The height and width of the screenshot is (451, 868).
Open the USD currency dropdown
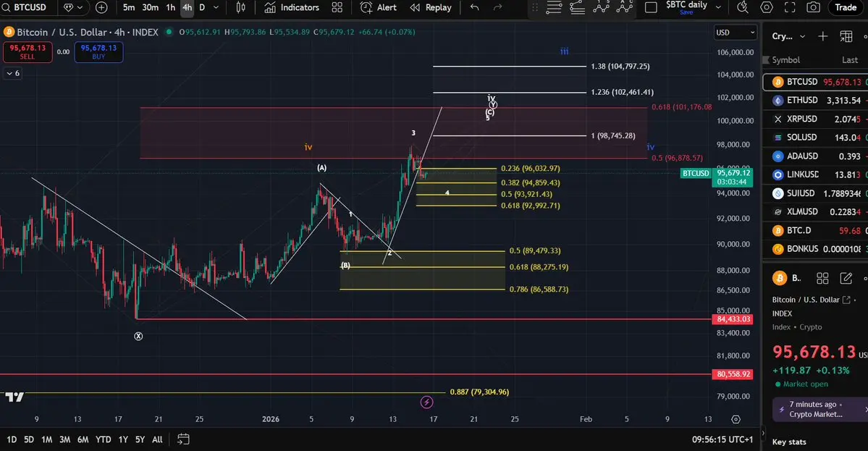[x=735, y=33]
